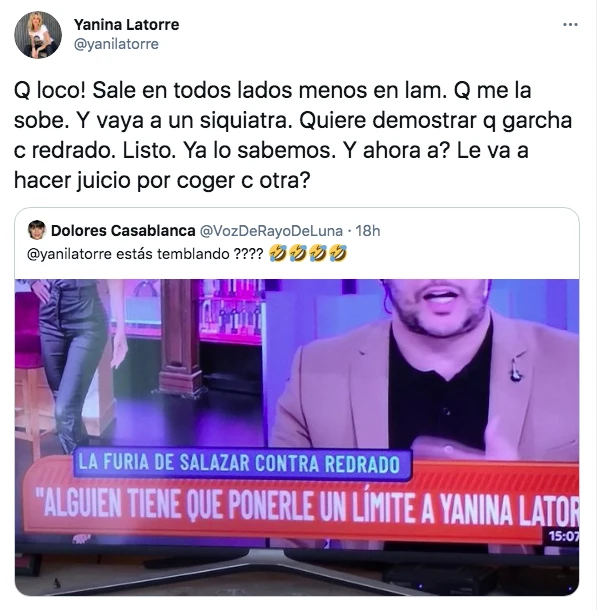
Task: Click the laughing emojis in quoted tweet
Action: pyautogui.click(x=308, y=254)
